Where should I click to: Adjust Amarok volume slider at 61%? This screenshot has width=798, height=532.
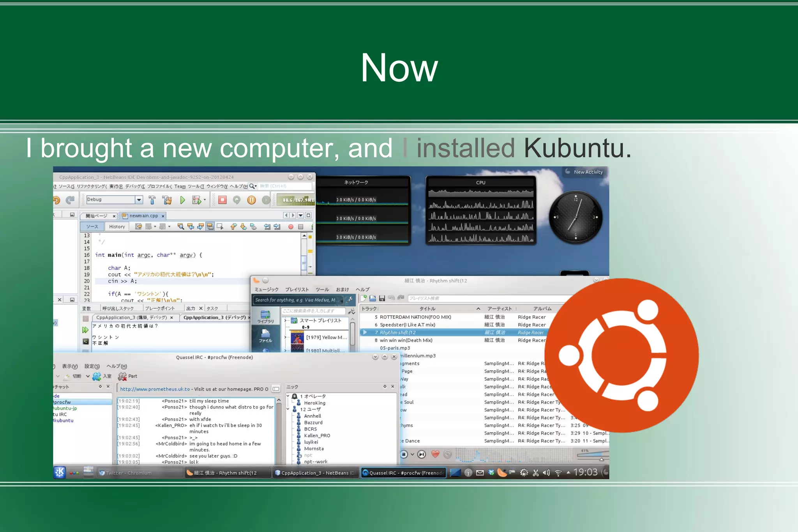pyautogui.click(x=593, y=454)
